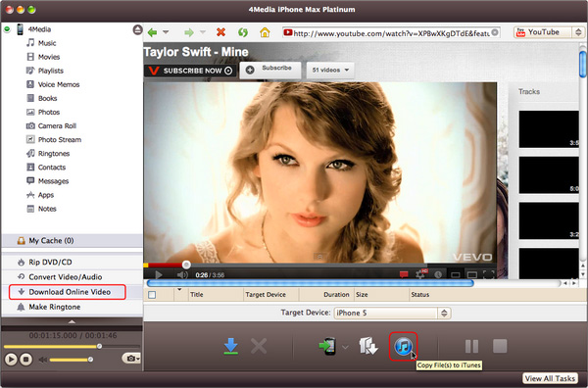Open the video quality settings gear
Image resolution: width=588 pixels, height=388 pixels.
420,274
